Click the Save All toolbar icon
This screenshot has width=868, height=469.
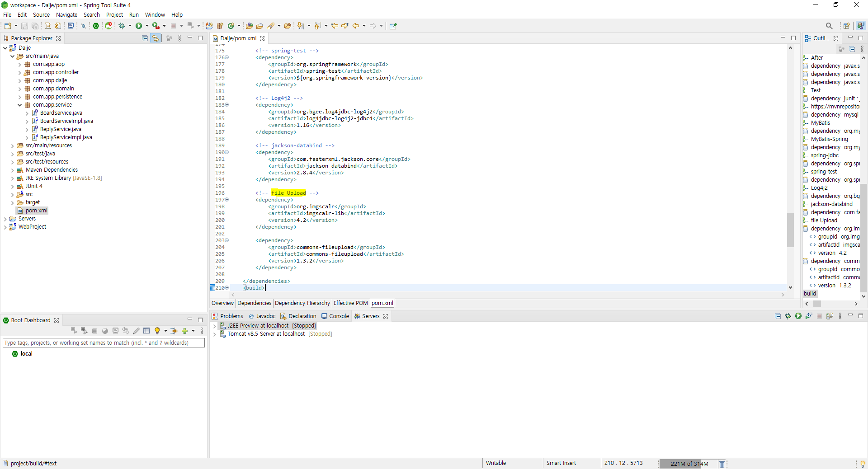tap(35, 26)
